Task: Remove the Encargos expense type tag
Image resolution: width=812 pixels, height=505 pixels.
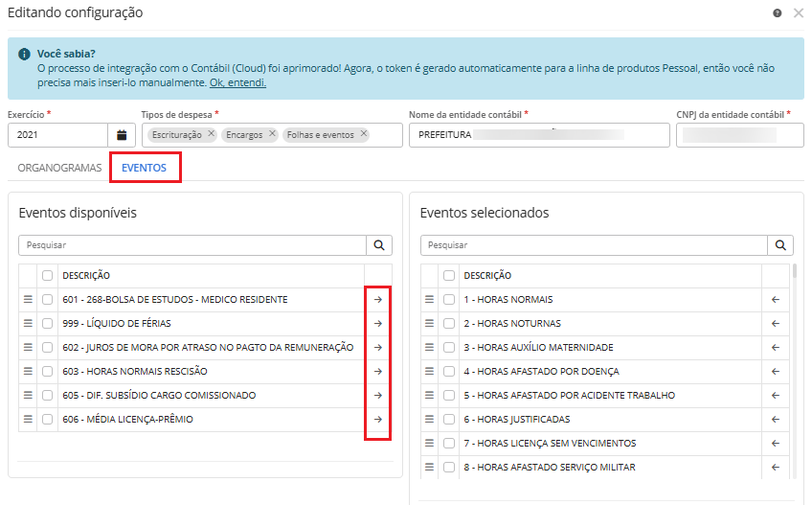Action: coord(272,134)
